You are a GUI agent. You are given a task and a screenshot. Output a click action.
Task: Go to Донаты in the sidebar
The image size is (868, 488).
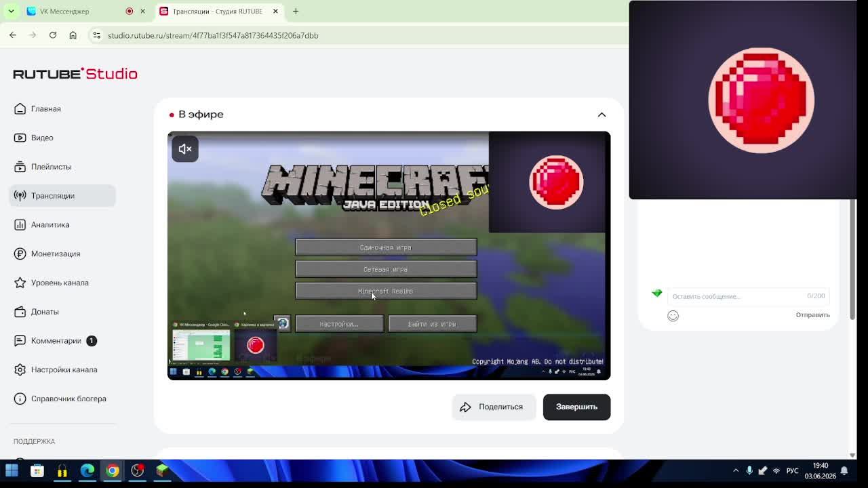click(62, 312)
